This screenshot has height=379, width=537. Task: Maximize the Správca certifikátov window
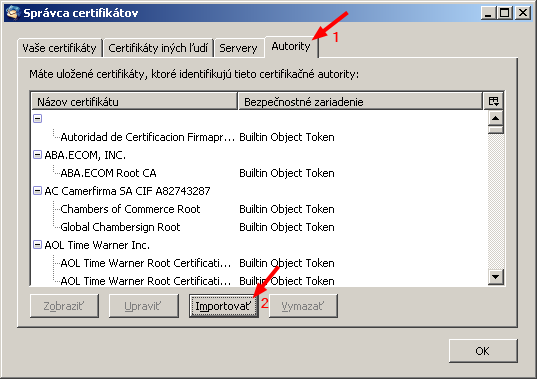505,13
